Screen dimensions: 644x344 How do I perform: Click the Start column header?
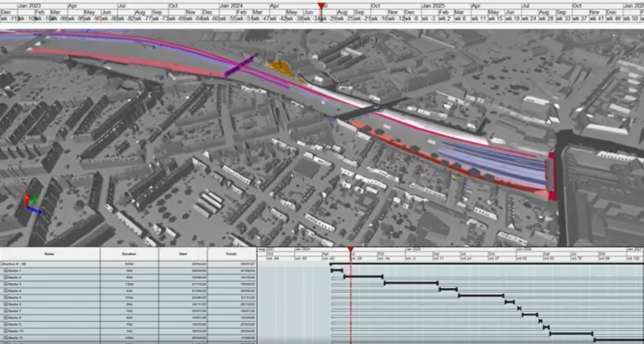[183, 254]
